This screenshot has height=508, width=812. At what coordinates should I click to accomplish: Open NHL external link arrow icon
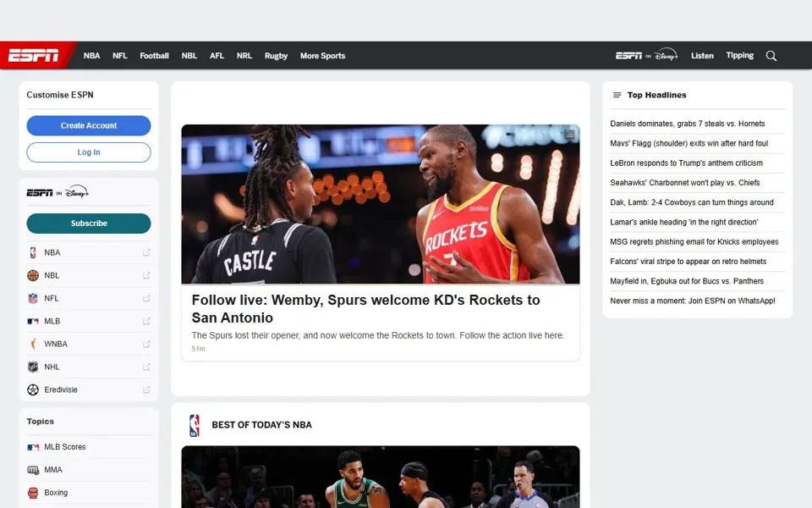tap(146, 367)
